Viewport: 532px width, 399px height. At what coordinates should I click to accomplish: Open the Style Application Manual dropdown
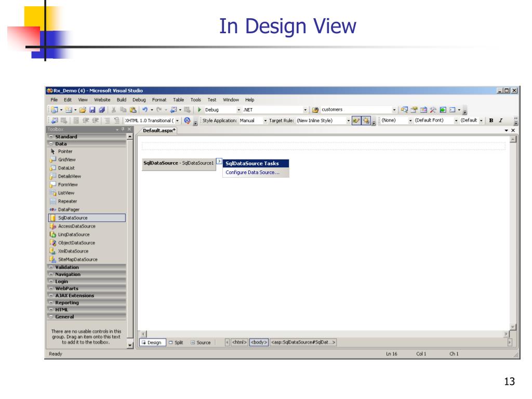pos(265,121)
